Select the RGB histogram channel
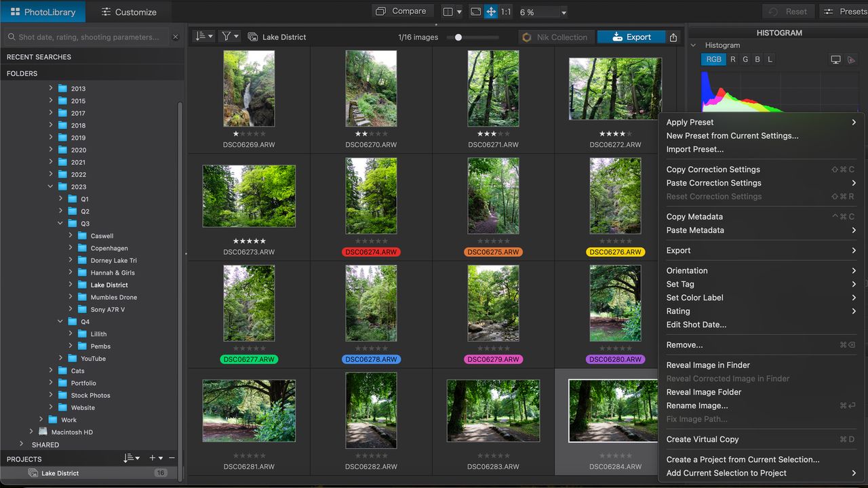The image size is (868, 488). [714, 60]
